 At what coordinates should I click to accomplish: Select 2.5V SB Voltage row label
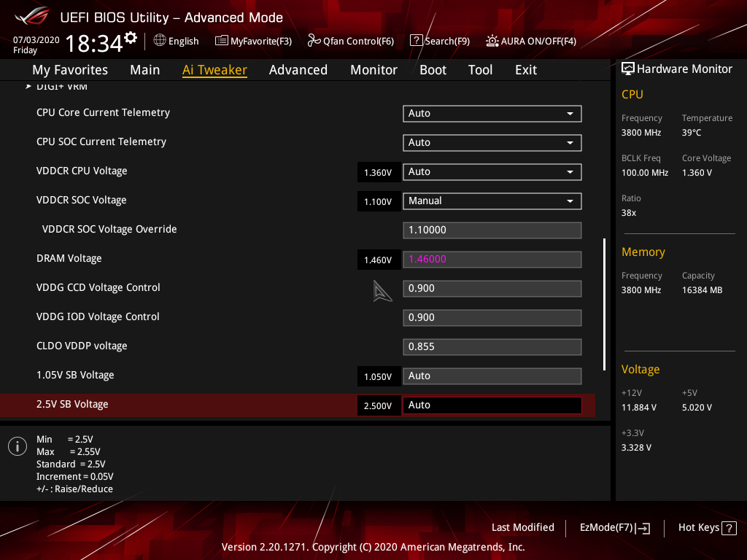[72, 404]
